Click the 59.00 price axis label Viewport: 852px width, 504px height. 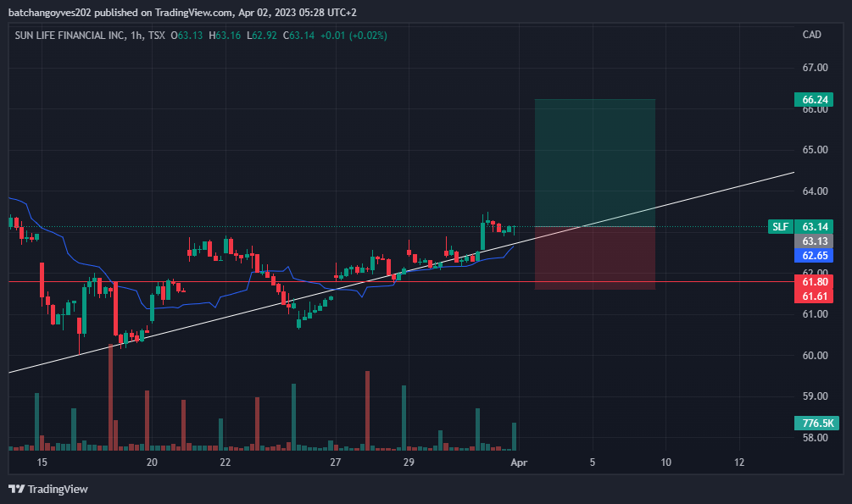tap(815, 396)
